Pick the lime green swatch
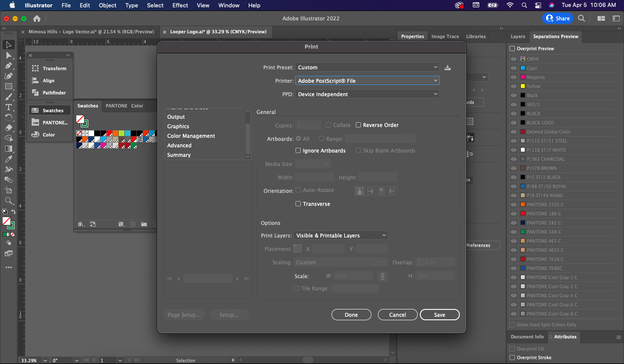Screen dimensions: 624x364 pyautogui.click(x=122, y=133)
